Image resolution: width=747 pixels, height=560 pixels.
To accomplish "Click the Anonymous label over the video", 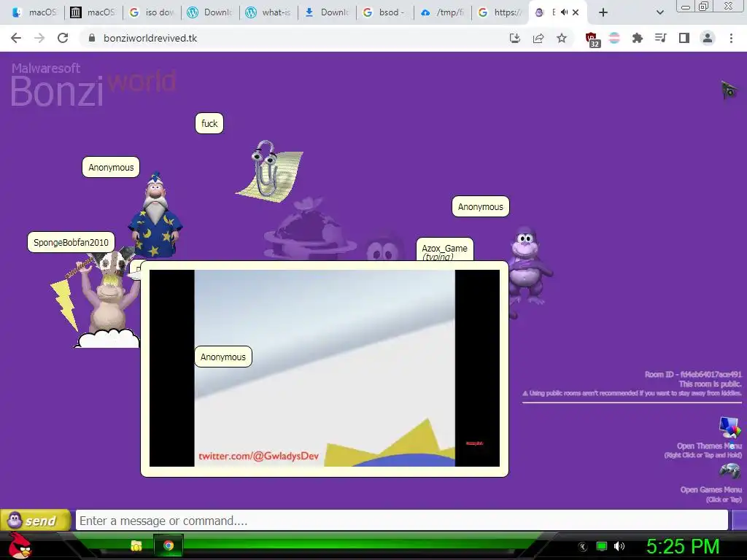I will coord(223,357).
